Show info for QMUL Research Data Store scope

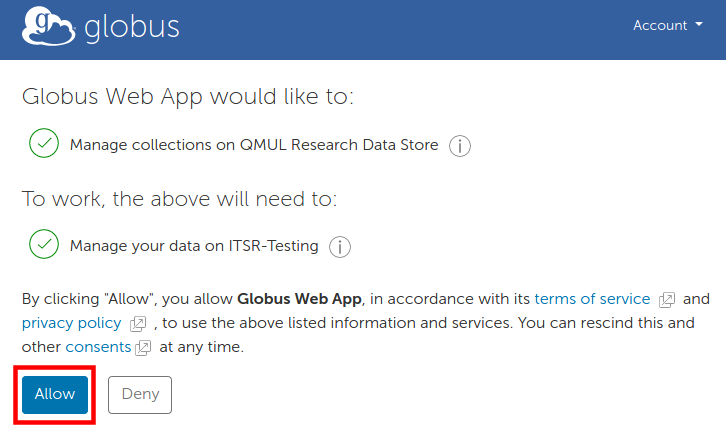459,146
